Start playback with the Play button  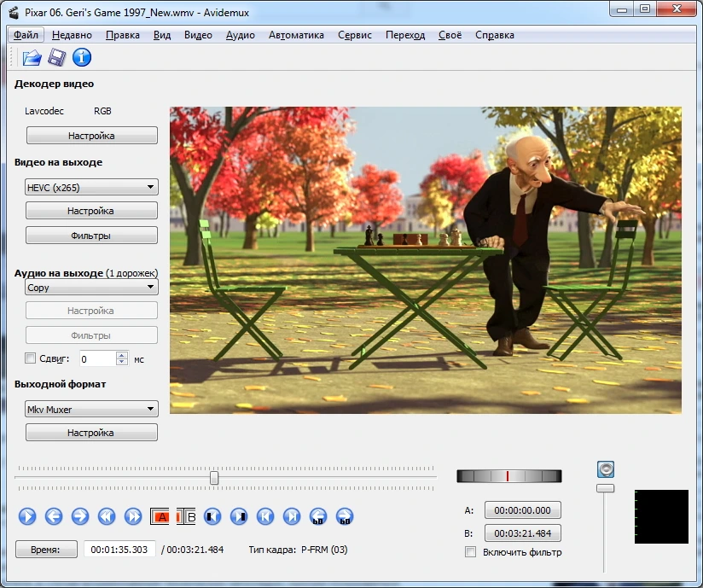coord(27,516)
